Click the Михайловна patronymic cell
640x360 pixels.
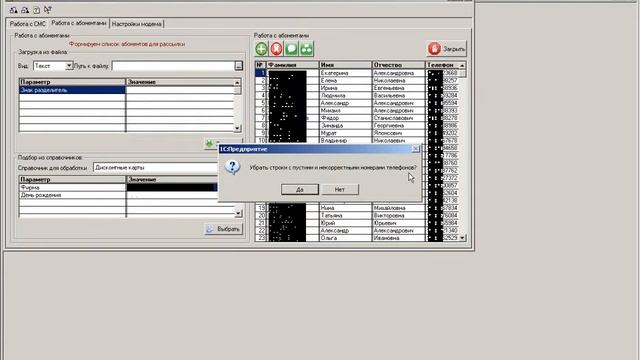398,208
